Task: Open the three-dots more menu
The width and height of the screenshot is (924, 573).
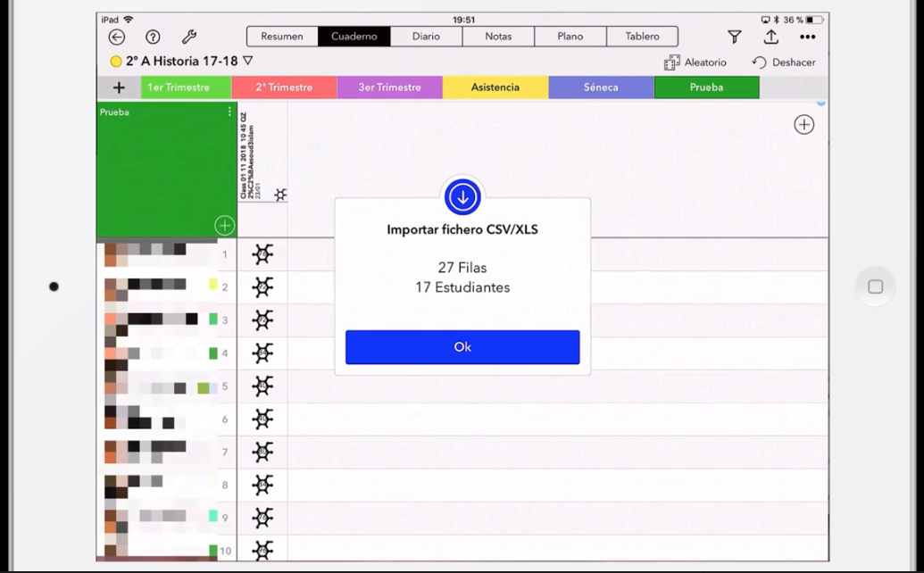Action: (x=807, y=37)
